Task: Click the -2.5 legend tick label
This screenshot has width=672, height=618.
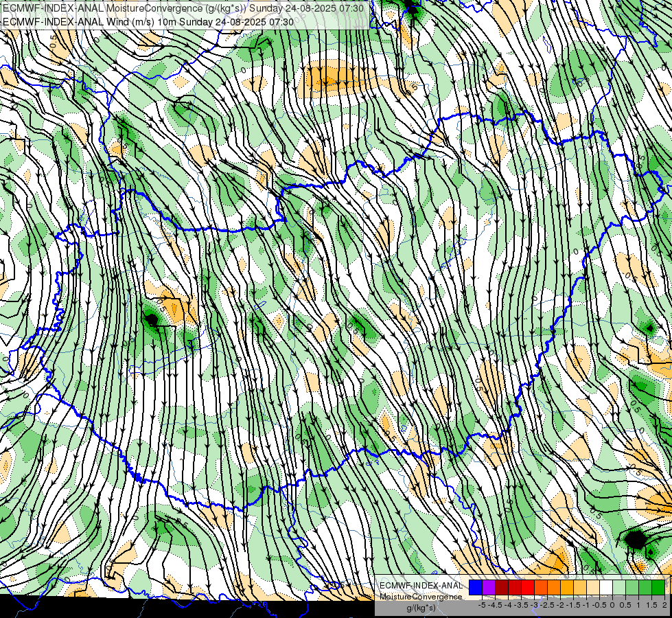Action: tap(547, 605)
